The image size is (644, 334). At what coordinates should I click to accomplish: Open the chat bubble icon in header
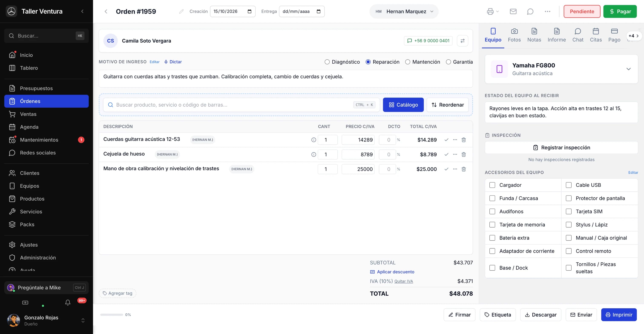tap(530, 11)
